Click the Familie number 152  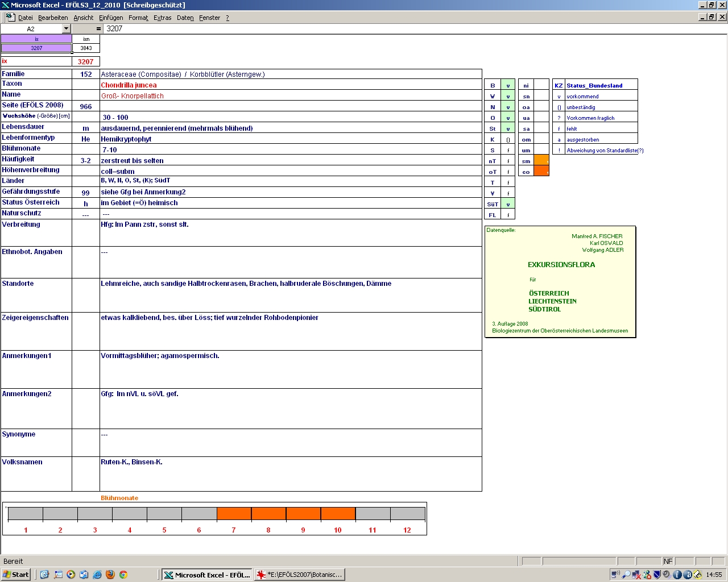86,74
